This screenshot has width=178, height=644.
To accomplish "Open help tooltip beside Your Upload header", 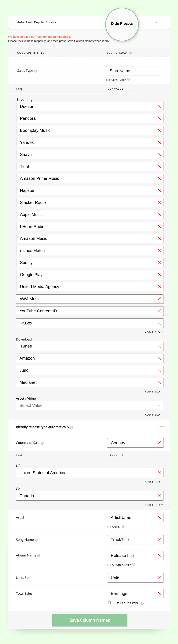I will click(130, 53).
